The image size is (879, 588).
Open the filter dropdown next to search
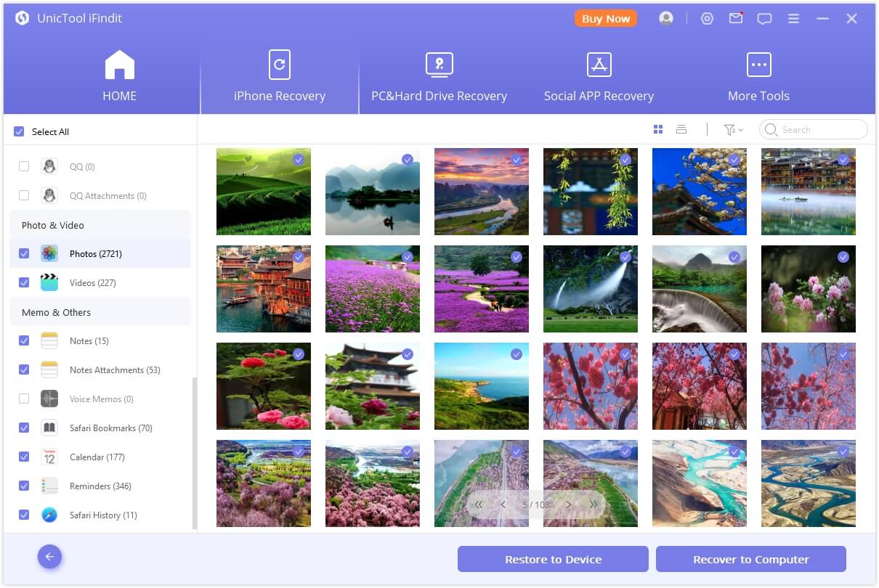[732, 129]
